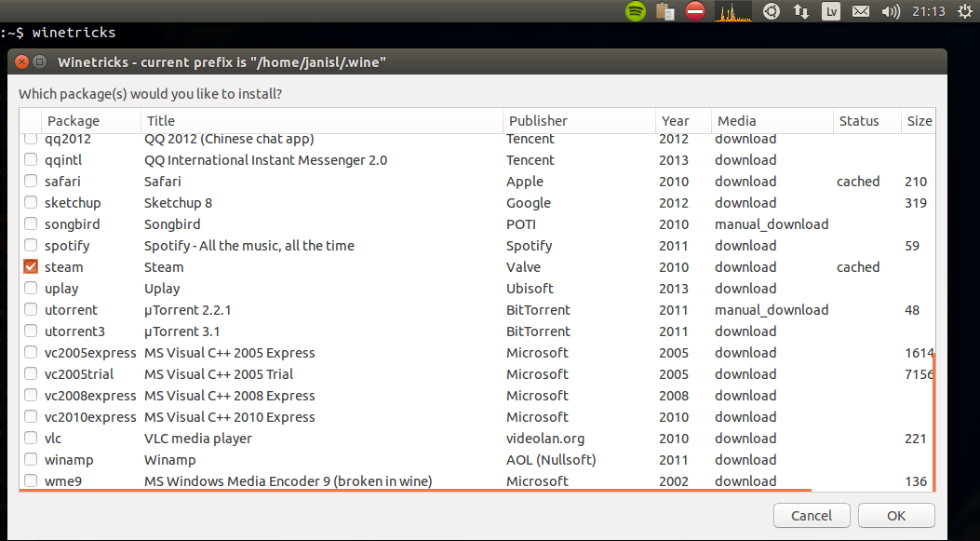Open the mail messaging indicator
This screenshot has width=980, height=541.
pyautogui.click(x=861, y=11)
